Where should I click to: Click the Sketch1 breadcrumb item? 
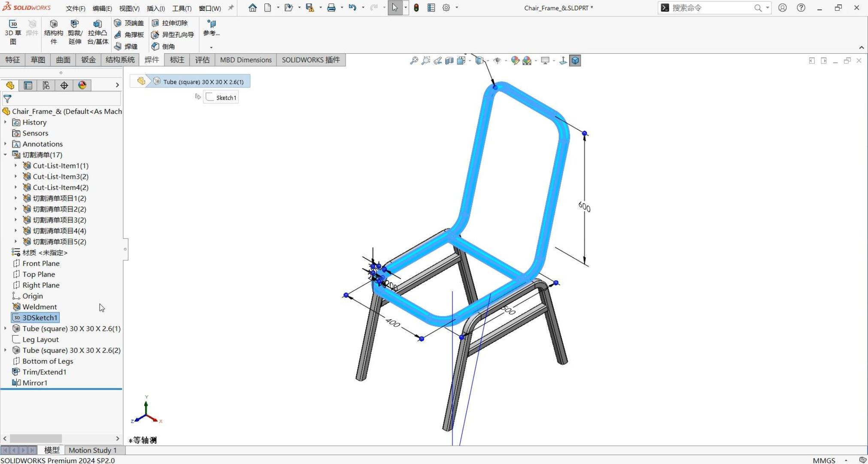coord(221,98)
